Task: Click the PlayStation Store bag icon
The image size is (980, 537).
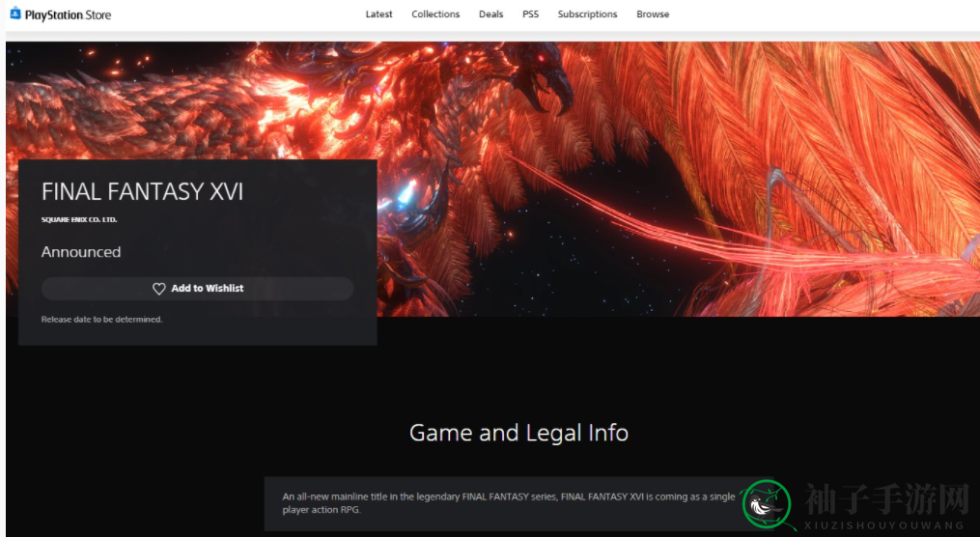Action: click(15, 14)
